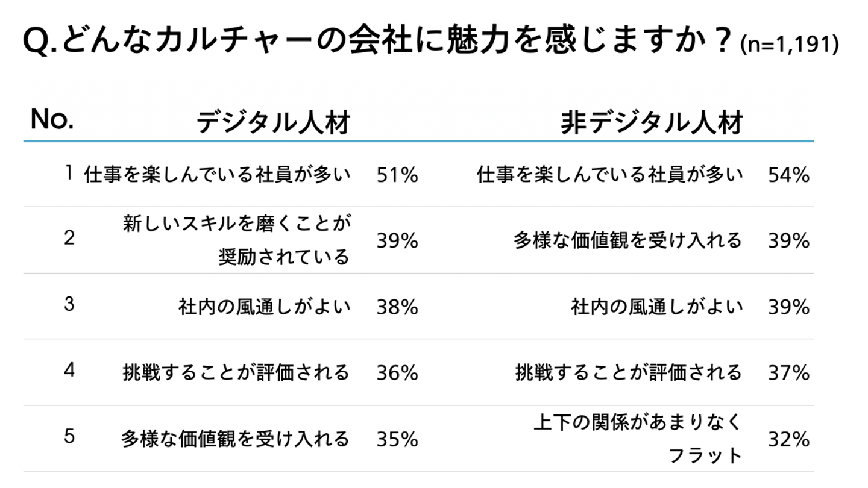Click the 54% value in row 1
Screen dimensions: 868x488
(788, 175)
